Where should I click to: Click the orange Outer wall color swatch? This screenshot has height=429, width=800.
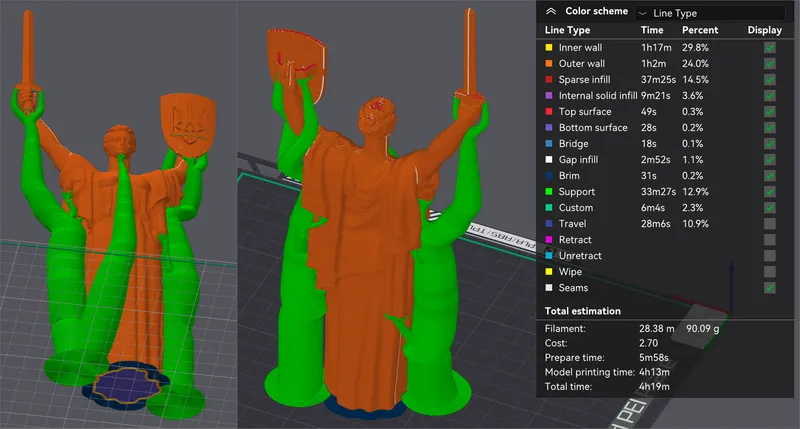549,63
